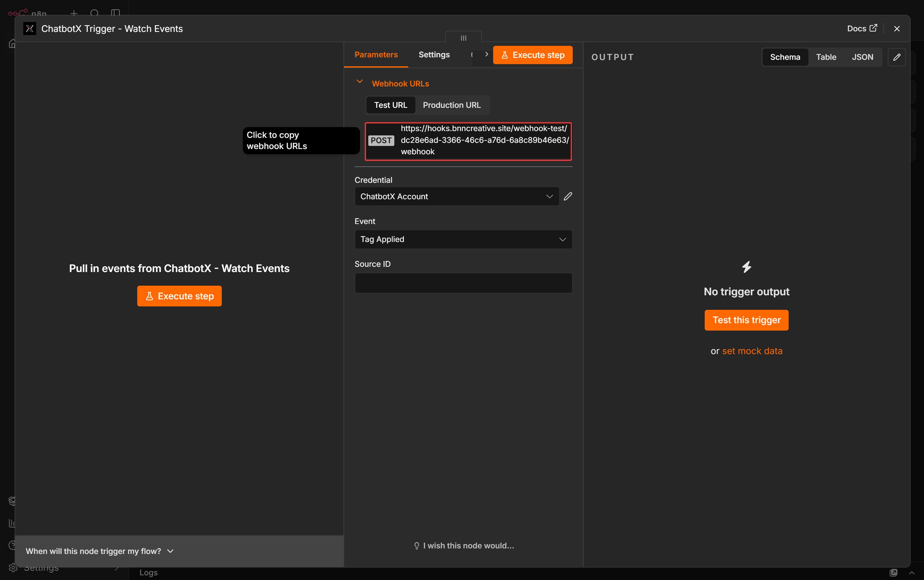Click the pop-out logs icon in background window
924x580 pixels.
tap(893, 572)
